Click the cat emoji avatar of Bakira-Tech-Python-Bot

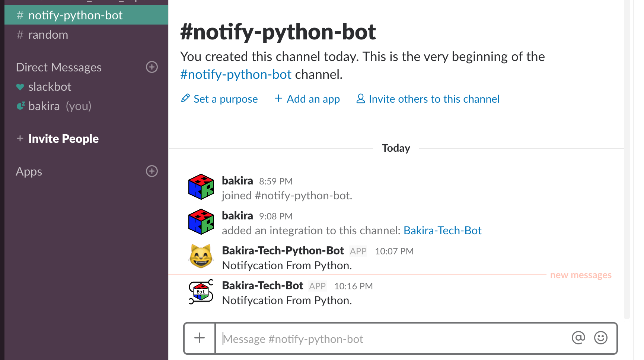click(201, 256)
